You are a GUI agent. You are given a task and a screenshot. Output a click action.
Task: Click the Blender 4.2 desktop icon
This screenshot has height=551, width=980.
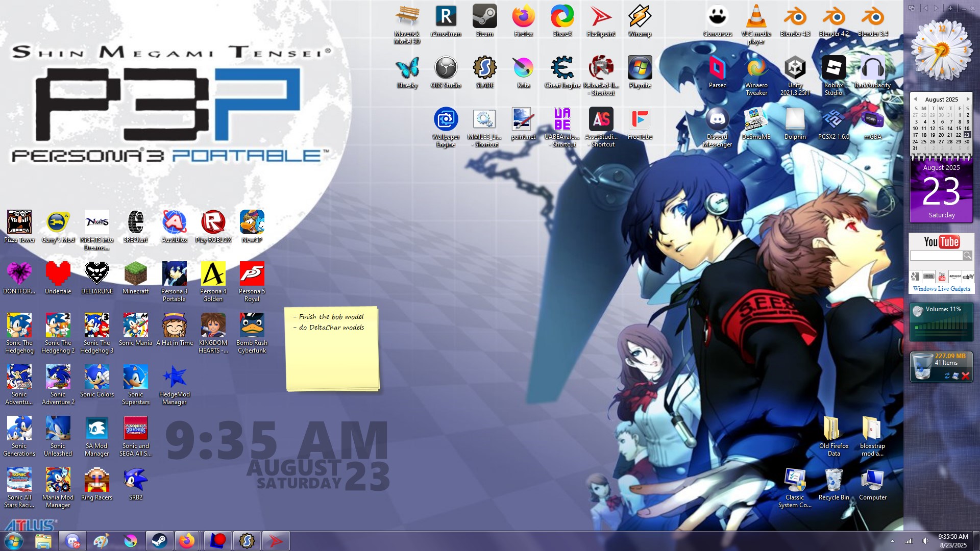834,21
